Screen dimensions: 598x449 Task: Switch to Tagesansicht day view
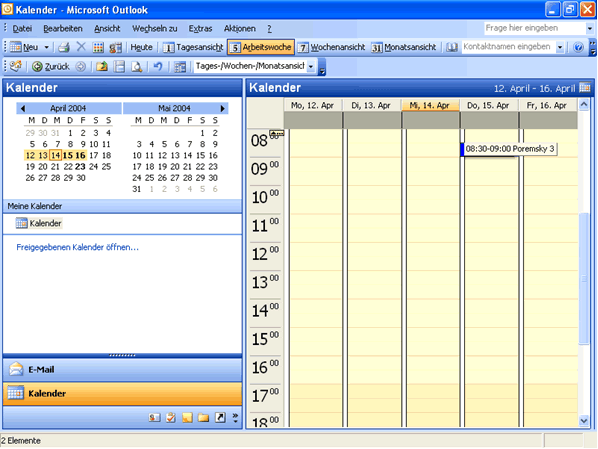pos(193,47)
